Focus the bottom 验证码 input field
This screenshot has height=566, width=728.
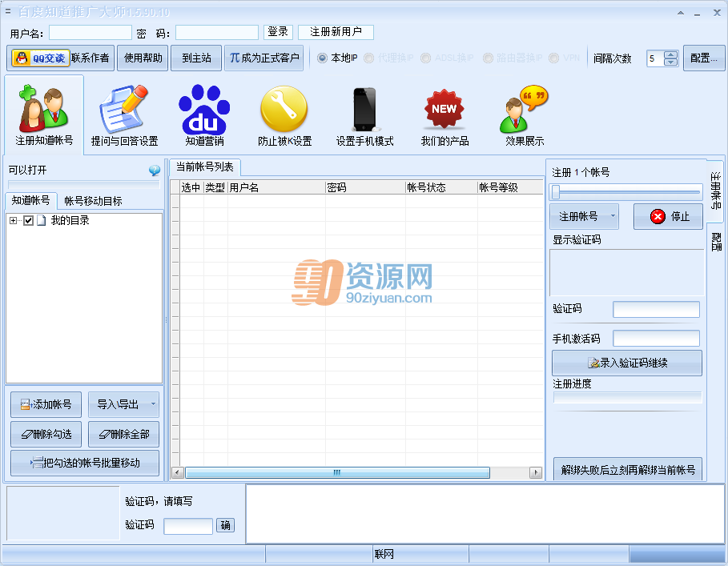pyautogui.click(x=188, y=526)
